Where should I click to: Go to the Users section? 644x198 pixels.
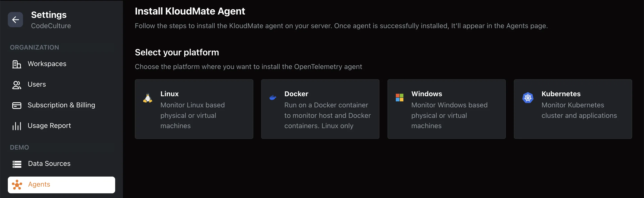click(61, 84)
